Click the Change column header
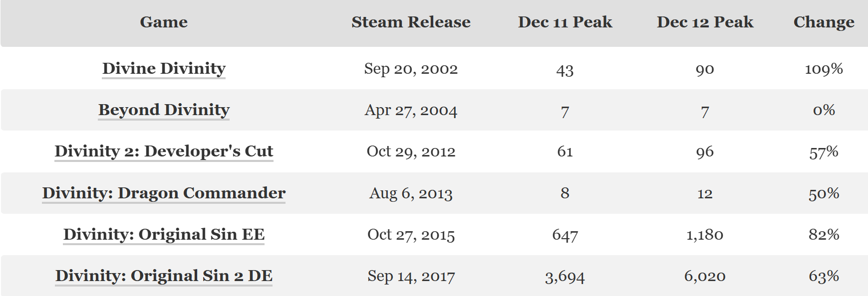The image size is (868, 296). tap(824, 22)
